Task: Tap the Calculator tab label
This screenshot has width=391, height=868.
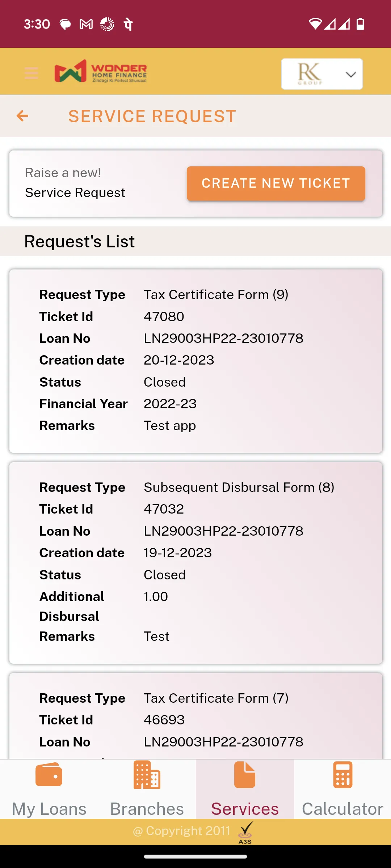Action: (342, 809)
